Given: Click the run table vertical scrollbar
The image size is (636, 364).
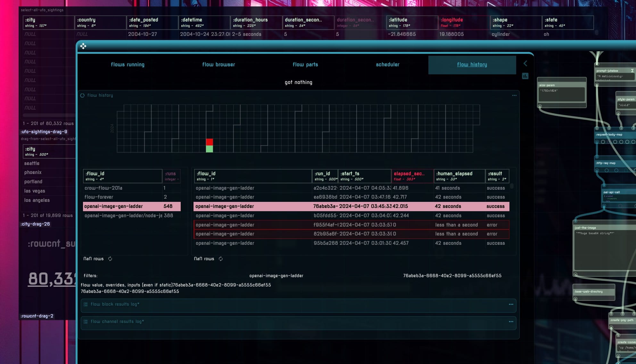Looking at the screenshot, I should coord(512,186).
